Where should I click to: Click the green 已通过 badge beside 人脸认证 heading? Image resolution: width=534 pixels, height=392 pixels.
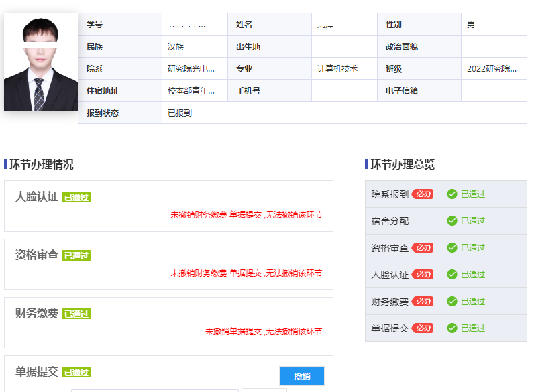tap(76, 197)
